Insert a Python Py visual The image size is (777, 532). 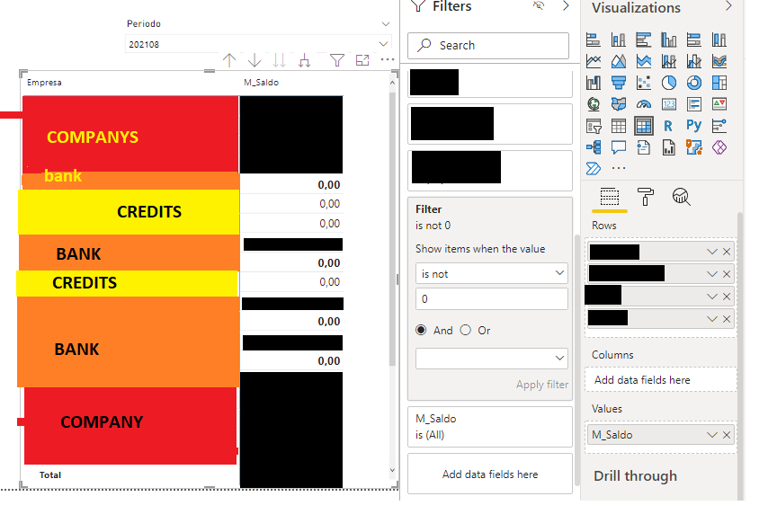point(694,126)
